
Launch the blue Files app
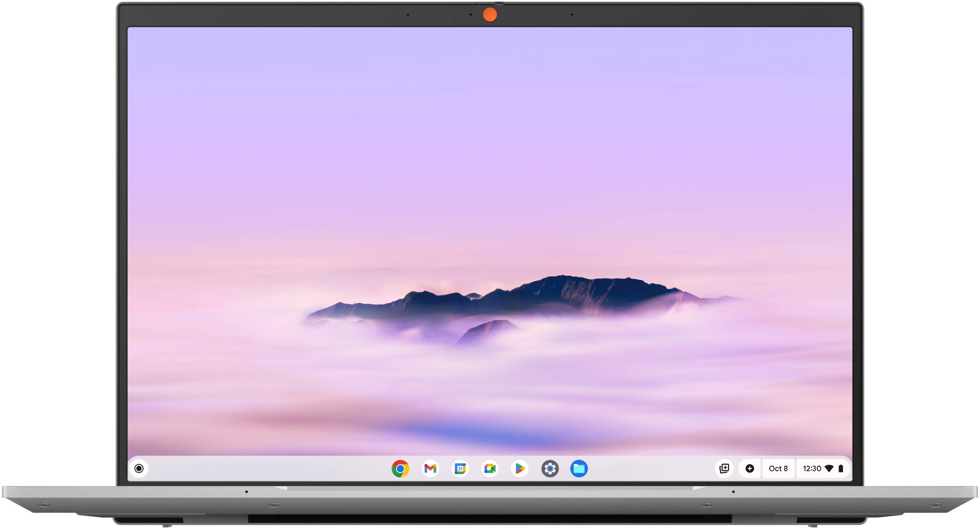click(x=579, y=468)
